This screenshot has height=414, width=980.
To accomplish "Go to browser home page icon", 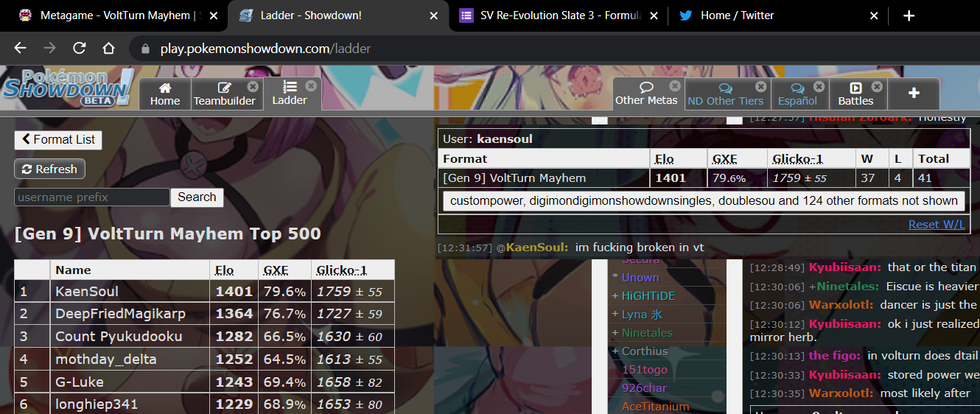I will 108,49.
